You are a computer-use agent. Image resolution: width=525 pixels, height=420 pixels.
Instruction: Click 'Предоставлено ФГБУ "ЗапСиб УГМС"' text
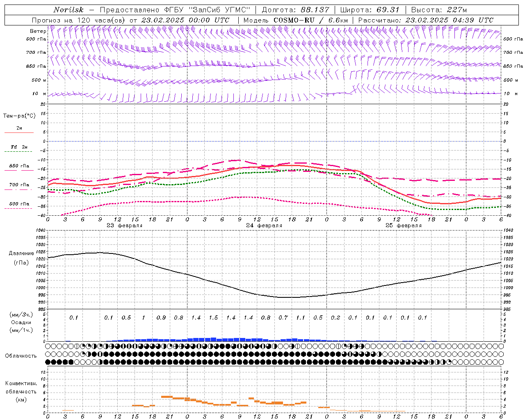pos(175,10)
